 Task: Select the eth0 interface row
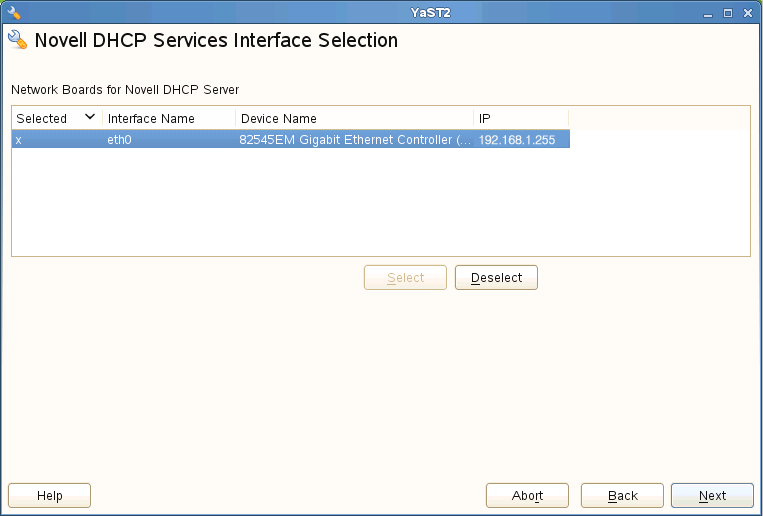click(x=120, y=140)
